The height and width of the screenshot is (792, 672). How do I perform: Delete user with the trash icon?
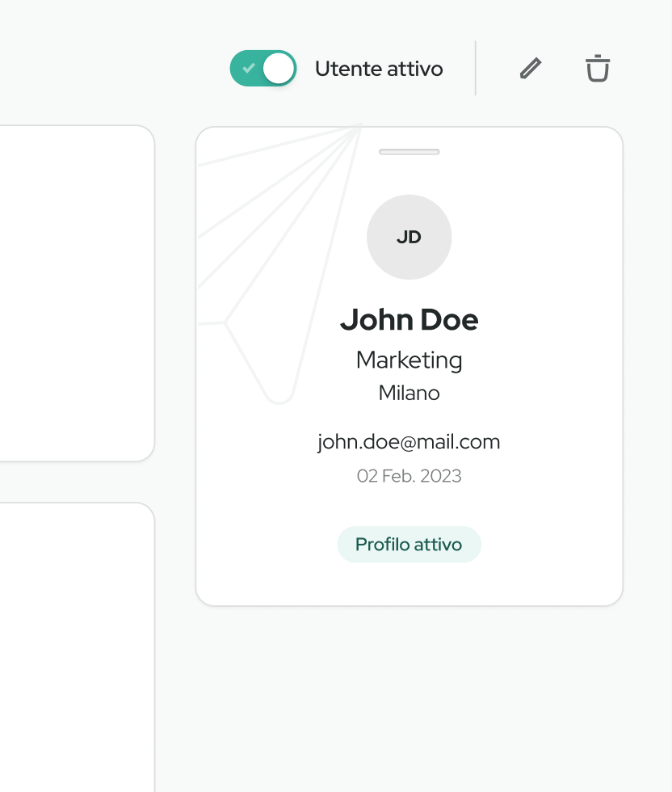tap(598, 69)
